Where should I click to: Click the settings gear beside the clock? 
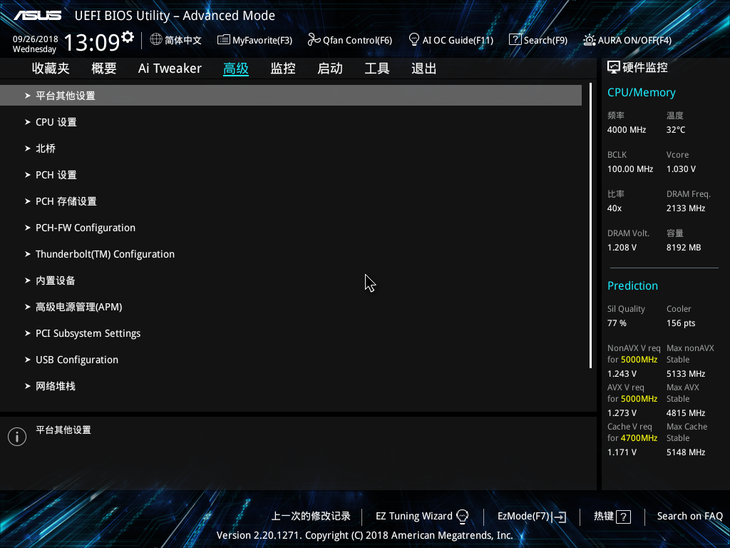pyautogui.click(x=128, y=36)
